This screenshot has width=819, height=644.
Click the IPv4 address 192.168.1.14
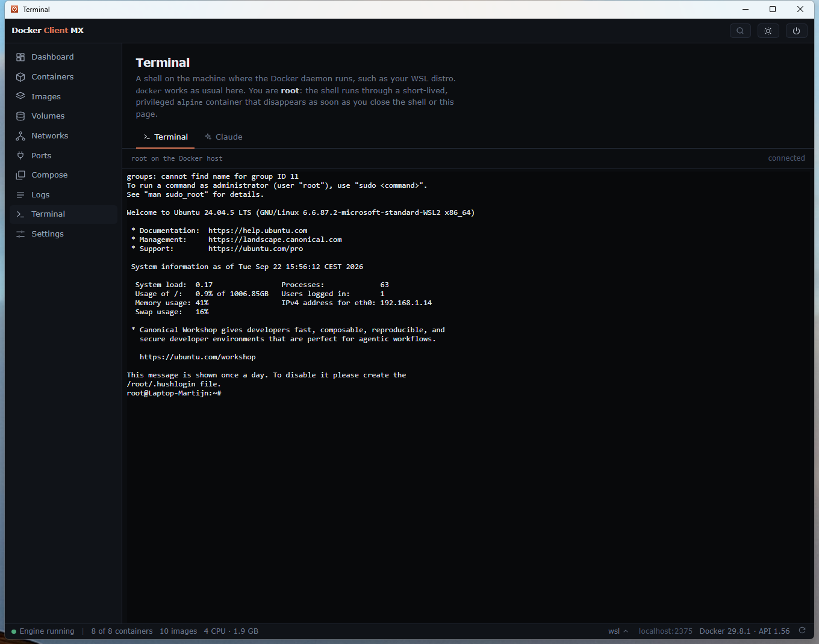click(x=406, y=303)
